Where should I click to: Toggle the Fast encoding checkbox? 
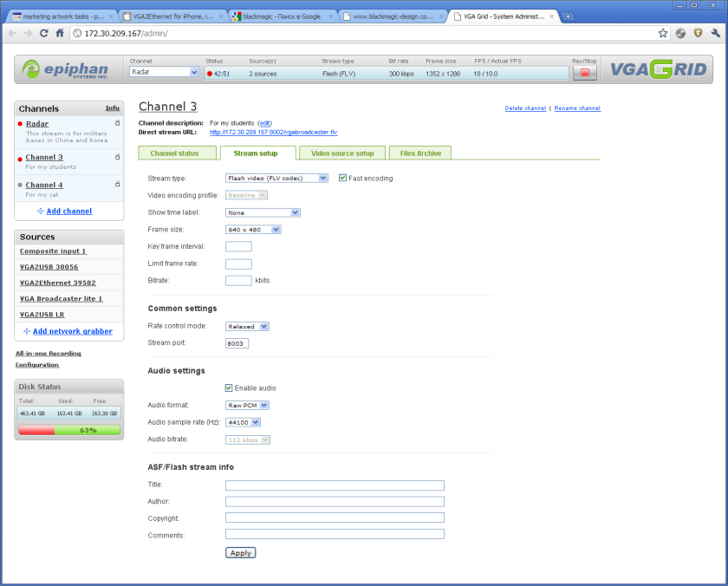coord(343,178)
